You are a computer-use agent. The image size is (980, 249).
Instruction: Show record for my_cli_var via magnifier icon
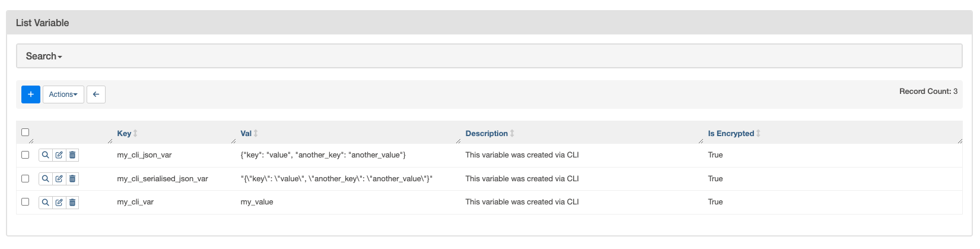coord(46,203)
